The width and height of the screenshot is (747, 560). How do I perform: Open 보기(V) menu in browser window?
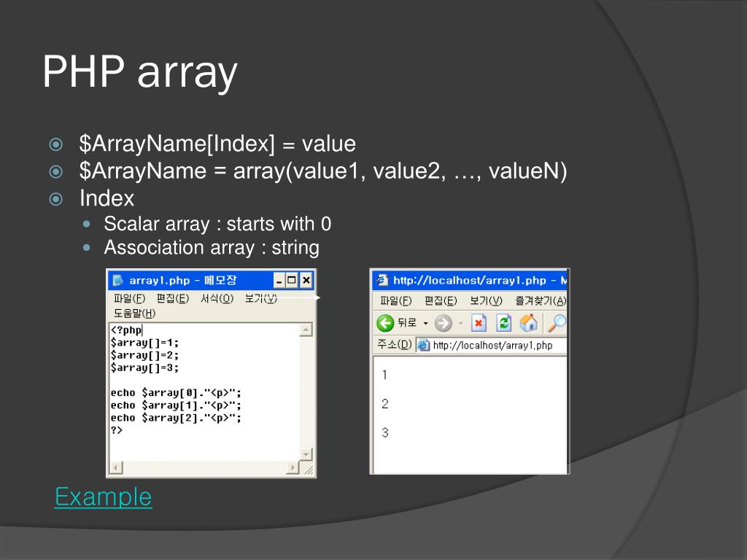pyautogui.click(x=486, y=301)
